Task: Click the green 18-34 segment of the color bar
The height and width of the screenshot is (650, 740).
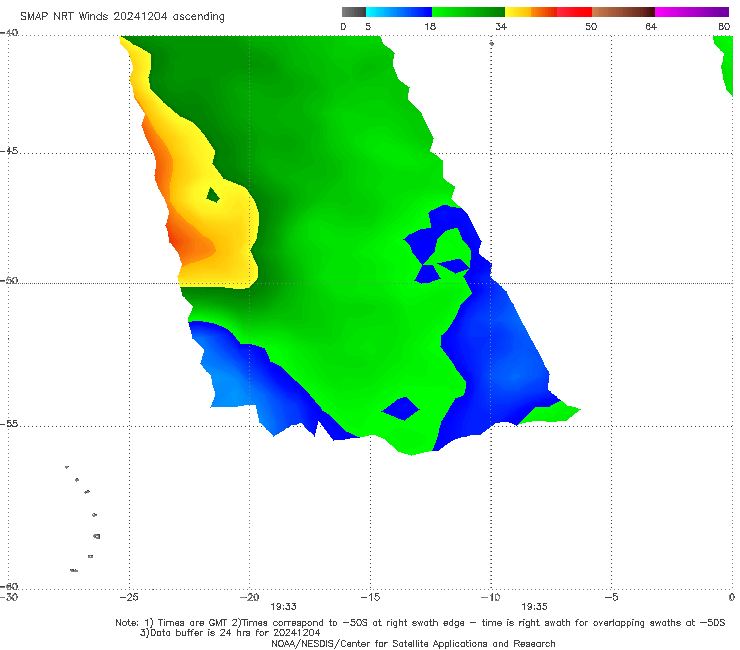Action: (468, 12)
